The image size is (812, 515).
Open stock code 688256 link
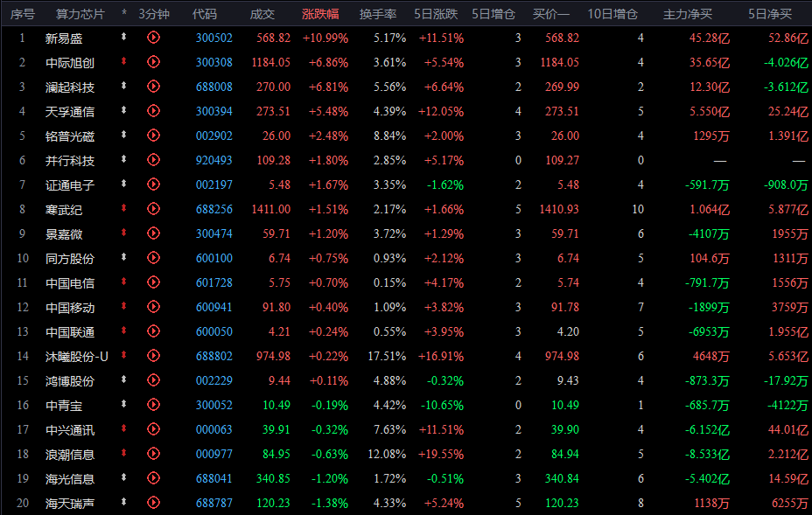[213, 209]
